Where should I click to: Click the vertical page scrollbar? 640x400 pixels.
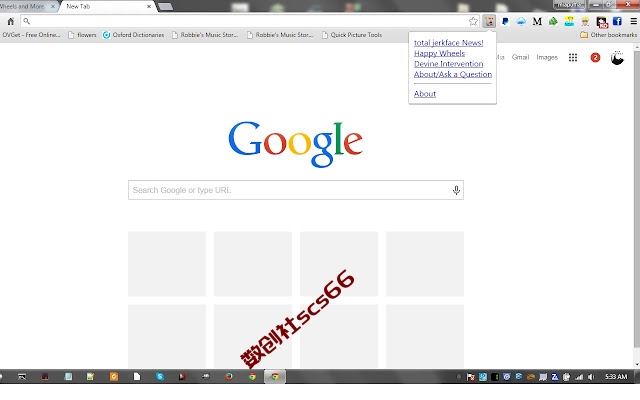pyautogui.click(x=637, y=200)
